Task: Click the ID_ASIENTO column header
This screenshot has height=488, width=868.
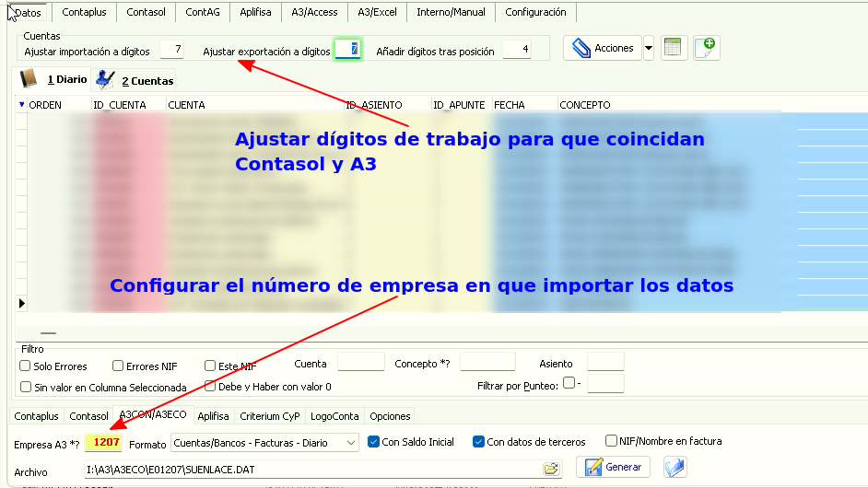Action: pyautogui.click(x=388, y=105)
